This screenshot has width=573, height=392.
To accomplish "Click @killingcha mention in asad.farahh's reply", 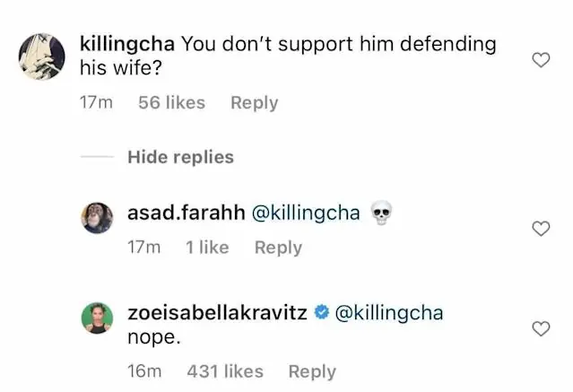I will pyautogui.click(x=306, y=213).
